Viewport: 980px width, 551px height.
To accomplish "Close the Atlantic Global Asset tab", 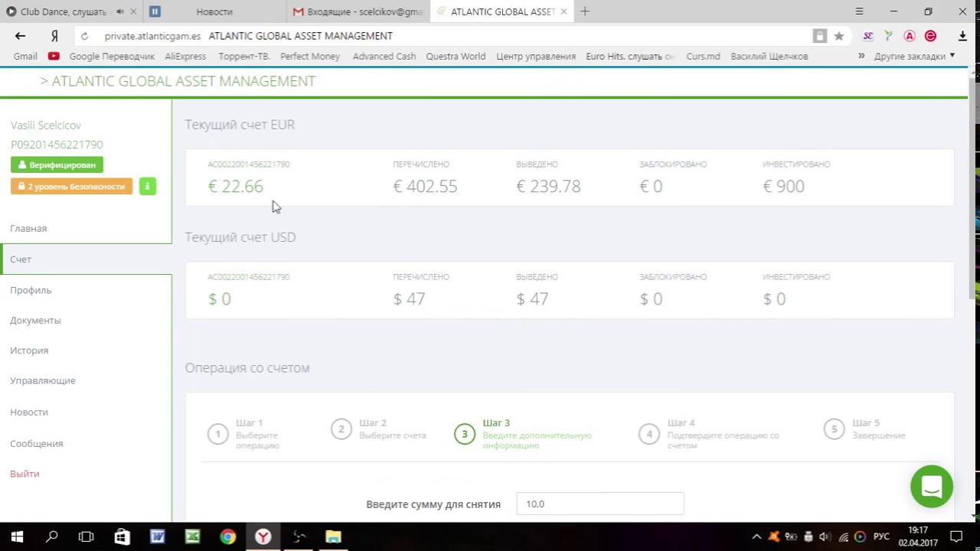I will pos(564,11).
